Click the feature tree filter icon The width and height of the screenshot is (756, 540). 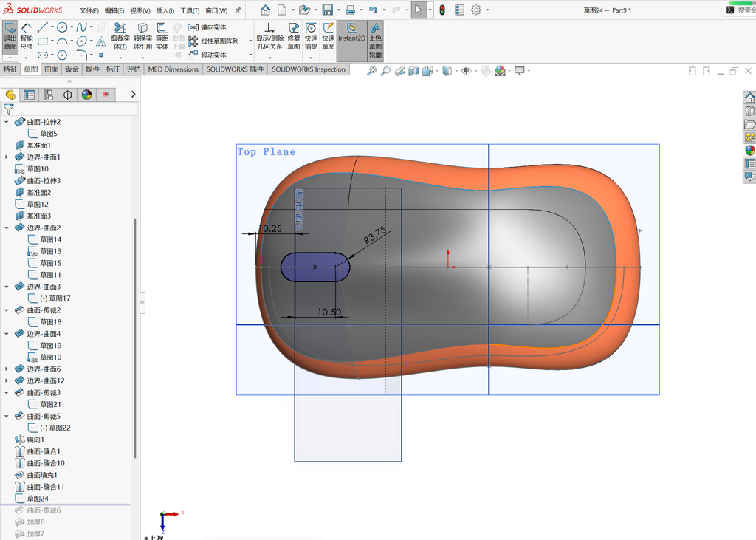[9, 109]
